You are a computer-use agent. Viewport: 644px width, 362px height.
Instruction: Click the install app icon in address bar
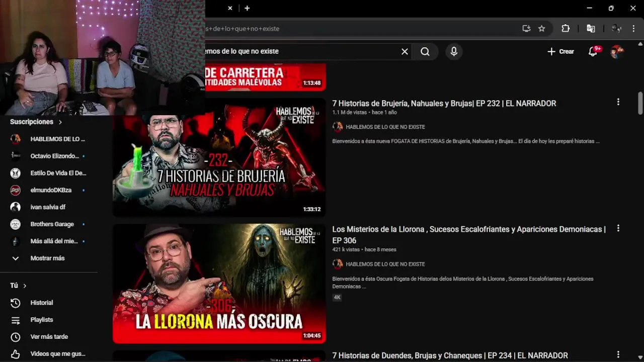pyautogui.click(x=526, y=29)
